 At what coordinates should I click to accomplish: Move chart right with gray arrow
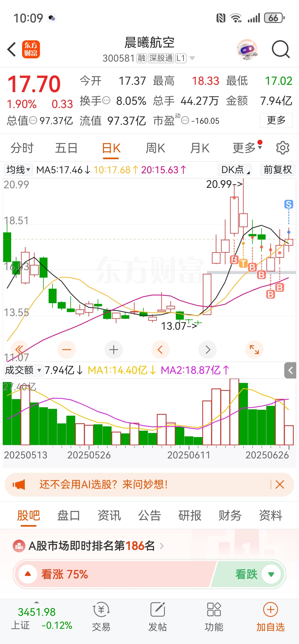tap(207, 349)
